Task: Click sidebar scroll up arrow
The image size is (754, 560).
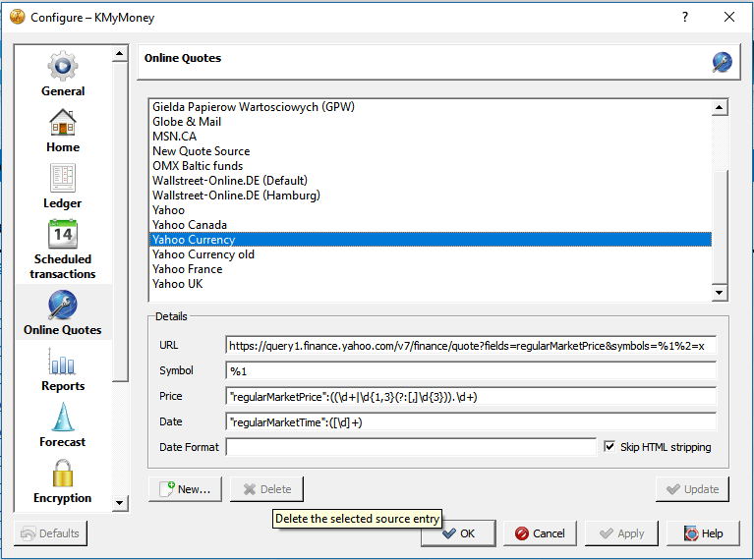Action: pyautogui.click(x=120, y=53)
